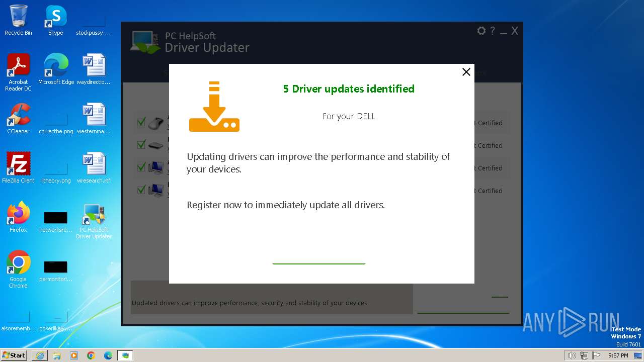Open the help question mark in Driver Updater
This screenshot has height=362, width=644.
493,31
